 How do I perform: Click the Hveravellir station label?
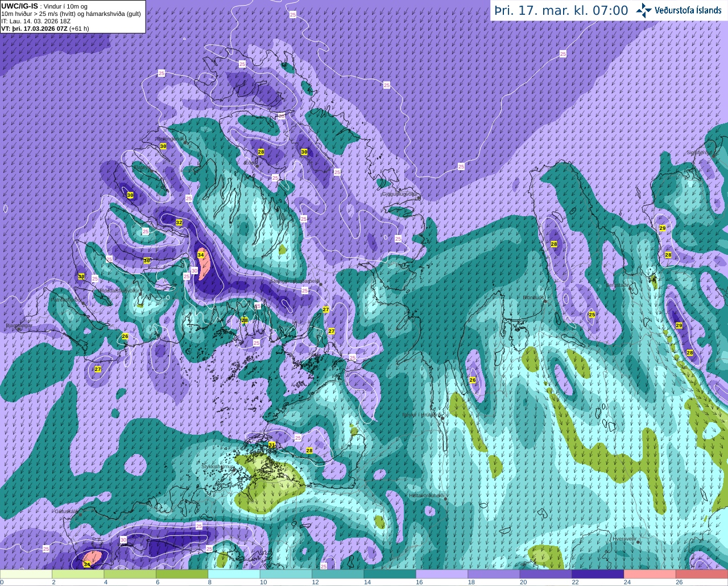(624, 538)
